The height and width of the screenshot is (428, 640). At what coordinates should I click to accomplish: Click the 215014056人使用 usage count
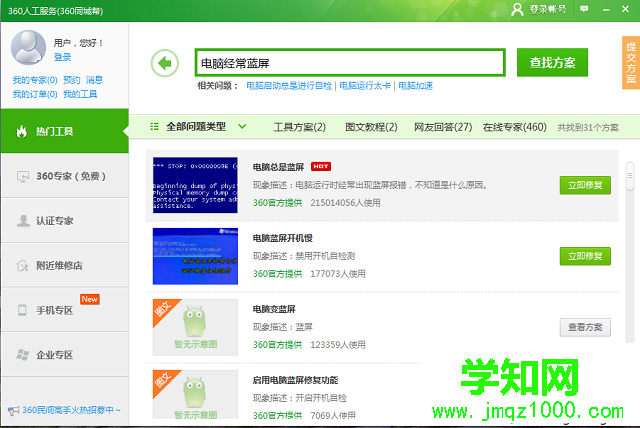click(345, 203)
